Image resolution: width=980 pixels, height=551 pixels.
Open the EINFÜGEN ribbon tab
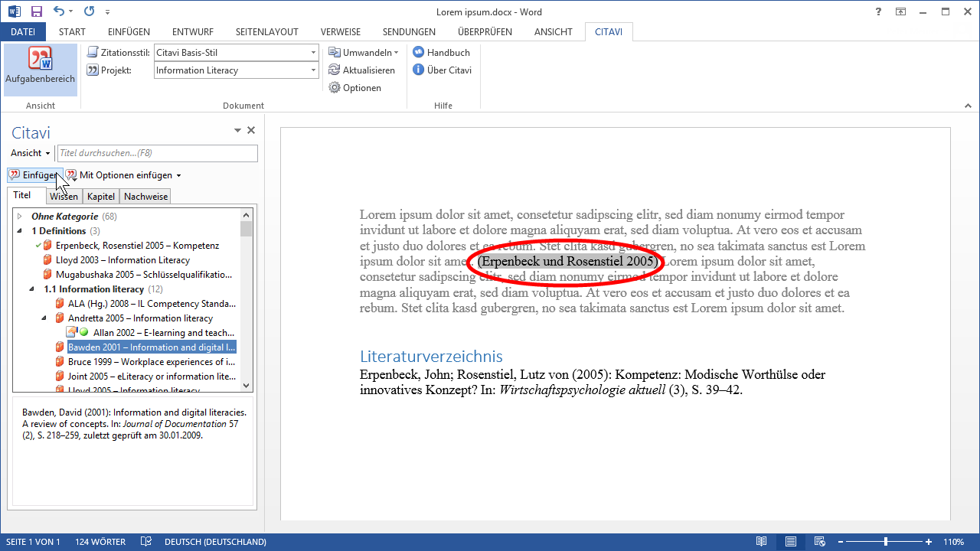129,31
